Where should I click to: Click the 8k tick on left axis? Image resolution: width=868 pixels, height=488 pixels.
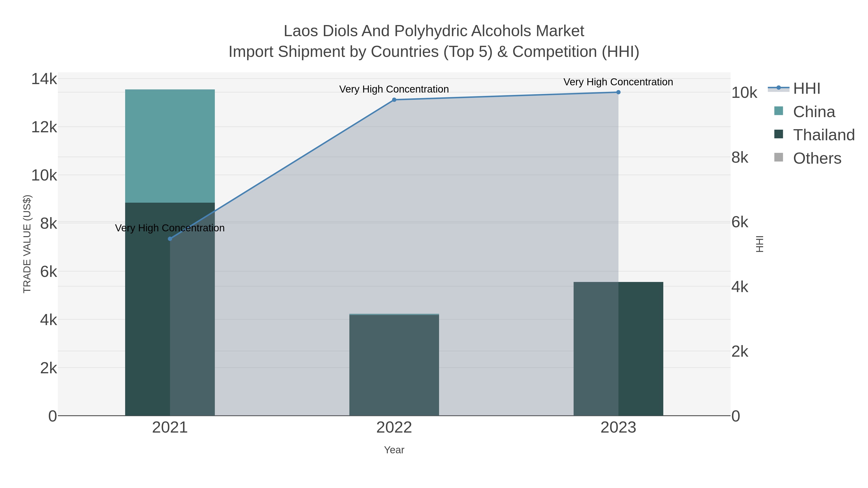(48, 224)
